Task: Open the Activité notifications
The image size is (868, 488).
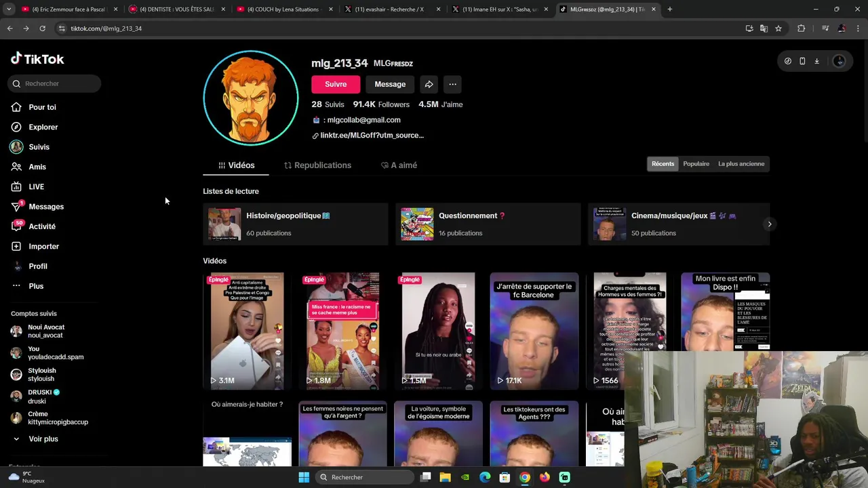Action: [42, 226]
